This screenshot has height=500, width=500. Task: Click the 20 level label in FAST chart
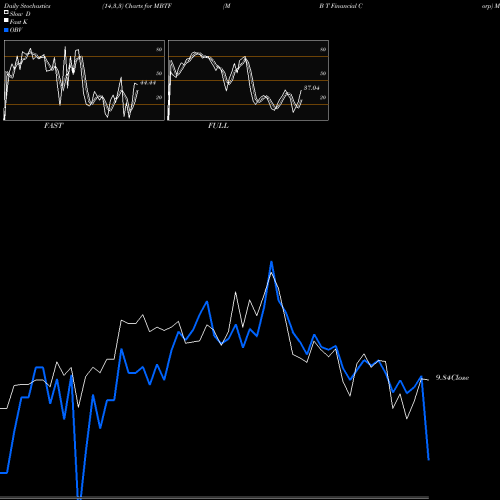coord(159,97)
